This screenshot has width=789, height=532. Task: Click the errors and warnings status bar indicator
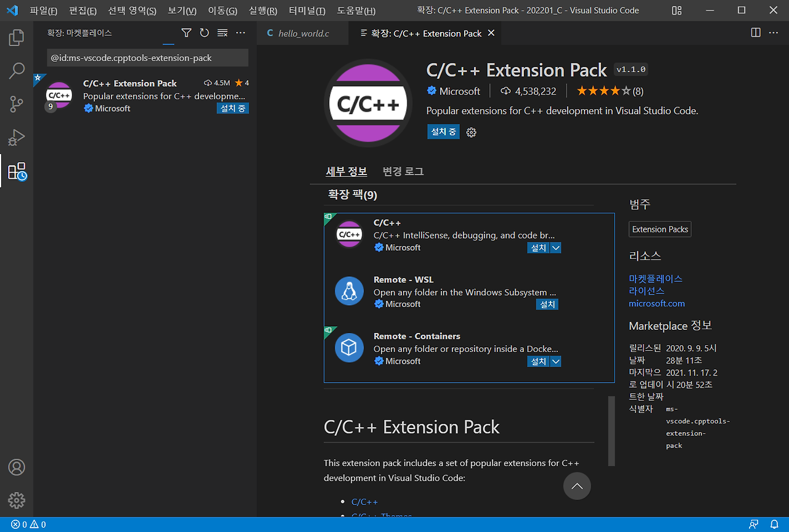28,525
